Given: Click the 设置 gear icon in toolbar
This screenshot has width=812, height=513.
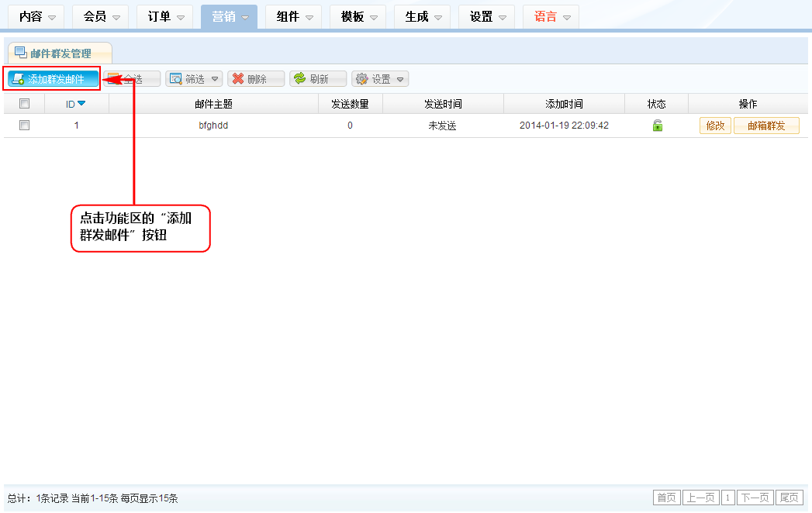Looking at the screenshot, I should coord(361,79).
